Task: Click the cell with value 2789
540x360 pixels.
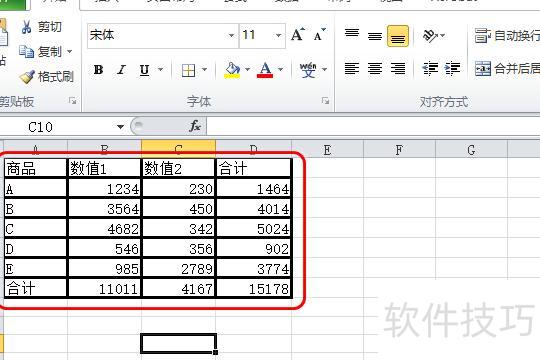Action: [x=178, y=268]
